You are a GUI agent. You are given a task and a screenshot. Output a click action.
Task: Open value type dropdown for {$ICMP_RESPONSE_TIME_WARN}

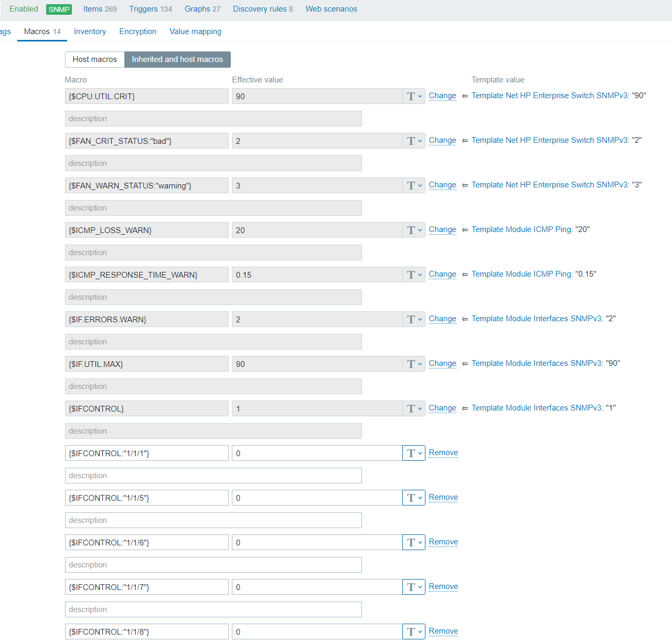414,275
